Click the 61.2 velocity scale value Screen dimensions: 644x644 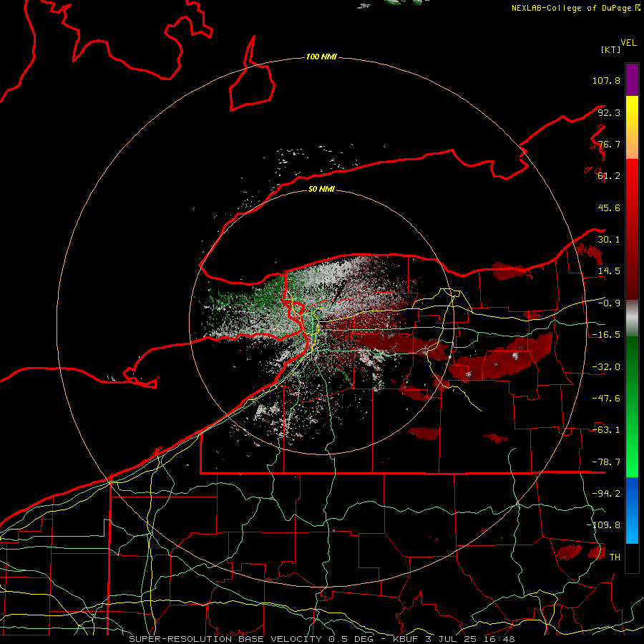(x=609, y=176)
